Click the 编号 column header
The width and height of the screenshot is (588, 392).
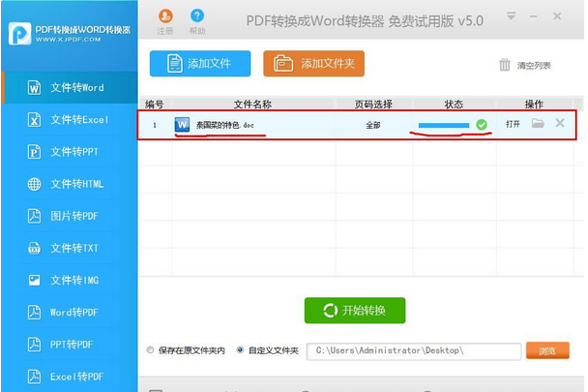point(155,104)
